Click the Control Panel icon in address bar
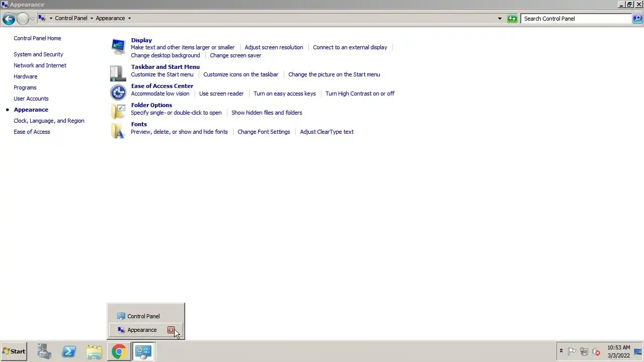The height and width of the screenshot is (362, 644). click(42, 18)
